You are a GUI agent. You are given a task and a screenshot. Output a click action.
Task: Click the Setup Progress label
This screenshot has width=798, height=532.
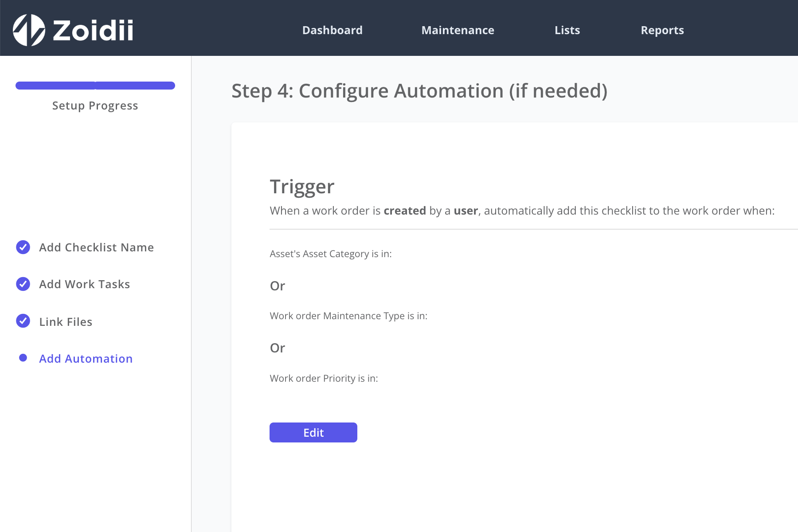coord(95,106)
